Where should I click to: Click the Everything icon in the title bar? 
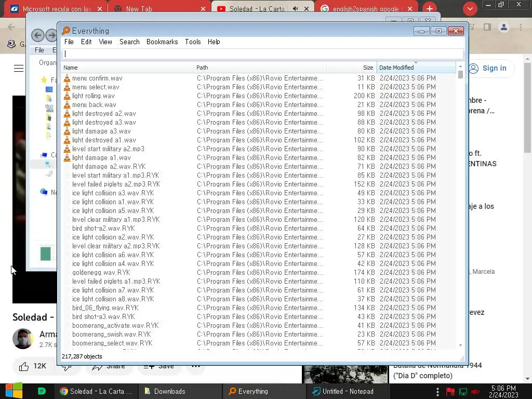tap(66, 31)
